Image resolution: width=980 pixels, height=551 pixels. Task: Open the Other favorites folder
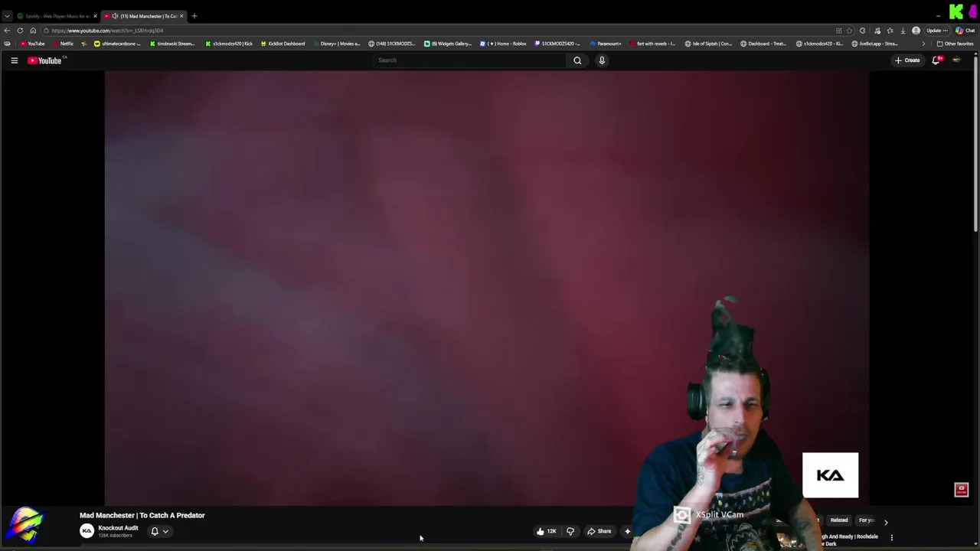[x=955, y=44]
